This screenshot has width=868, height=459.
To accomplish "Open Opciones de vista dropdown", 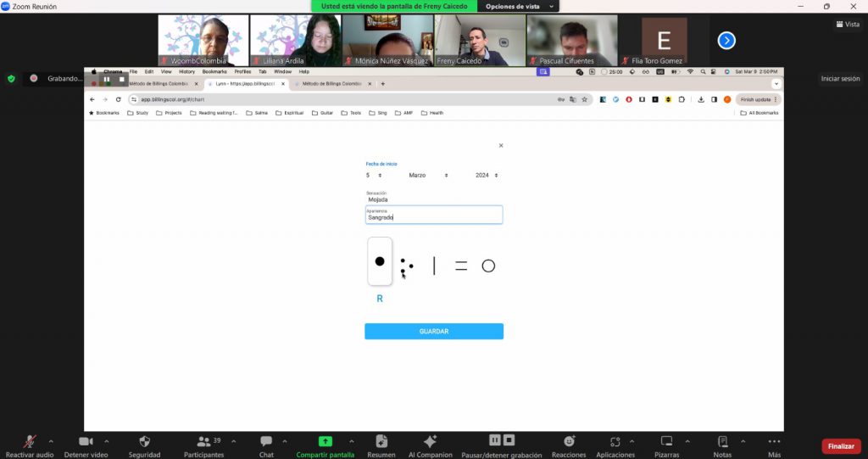I will [x=519, y=7].
